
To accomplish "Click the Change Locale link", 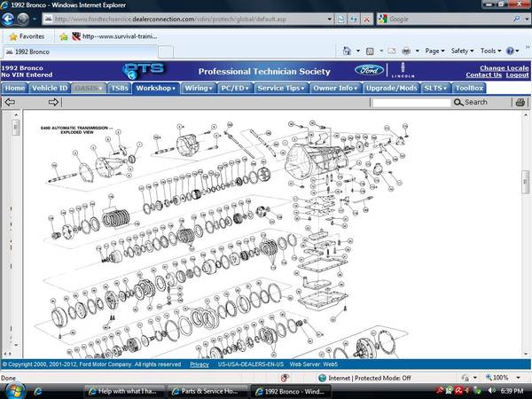I will 505,68.
